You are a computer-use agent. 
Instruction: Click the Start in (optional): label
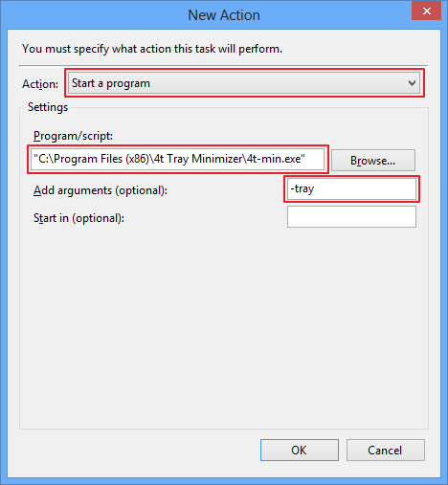pos(78,218)
